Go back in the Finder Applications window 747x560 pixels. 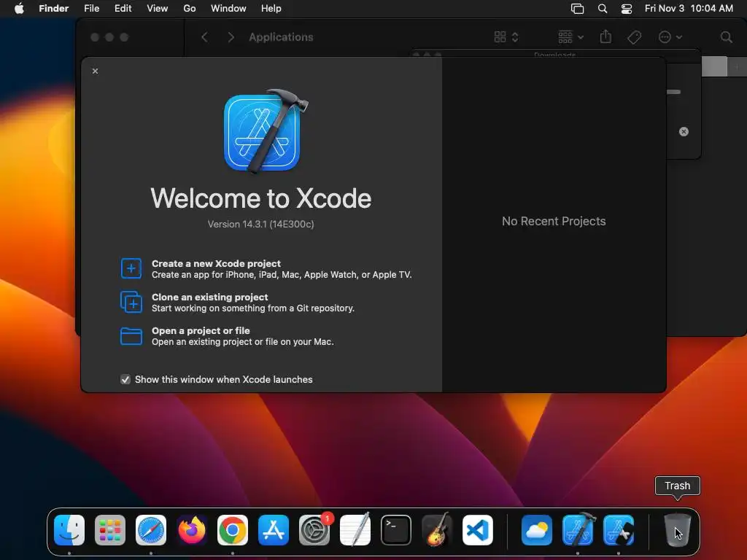coord(204,37)
